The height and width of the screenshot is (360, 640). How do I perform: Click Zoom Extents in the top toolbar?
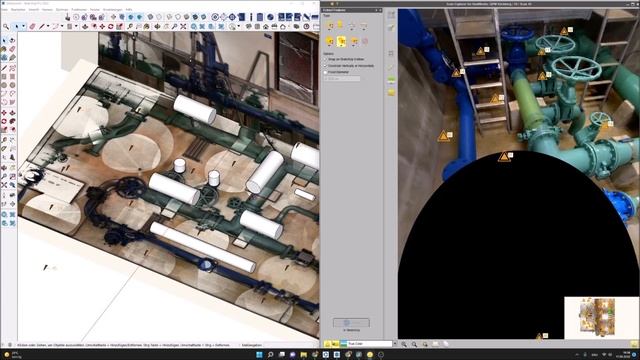pos(183,26)
